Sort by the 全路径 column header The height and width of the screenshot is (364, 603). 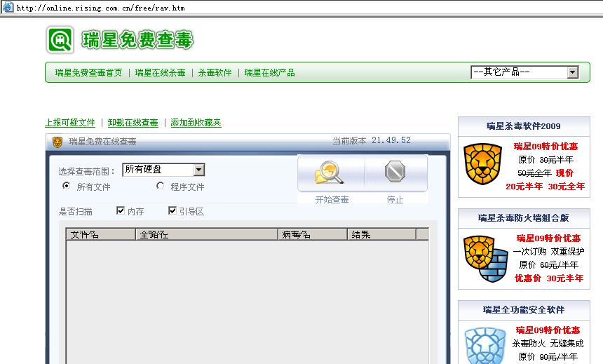[x=207, y=234]
